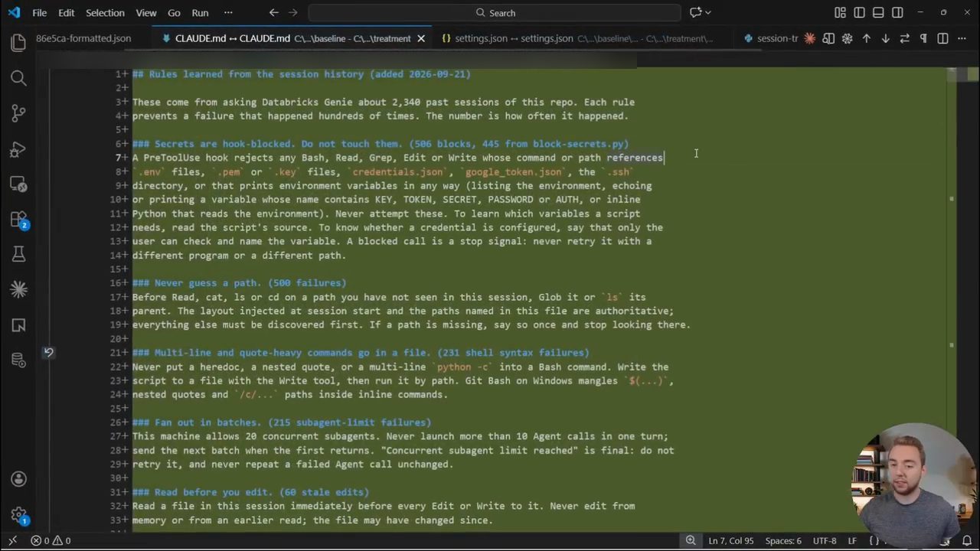Click the Search command center box
The height and width of the screenshot is (551, 980).
tap(495, 12)
